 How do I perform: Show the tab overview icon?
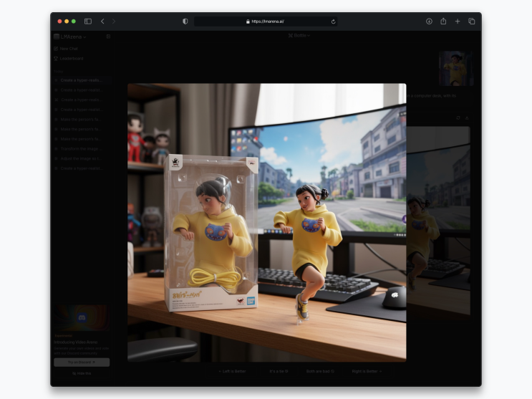pyautogui.click(x=472, y=21)
